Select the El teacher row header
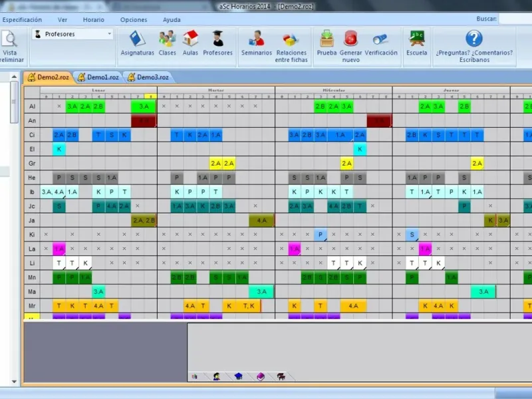 [32, 149]
